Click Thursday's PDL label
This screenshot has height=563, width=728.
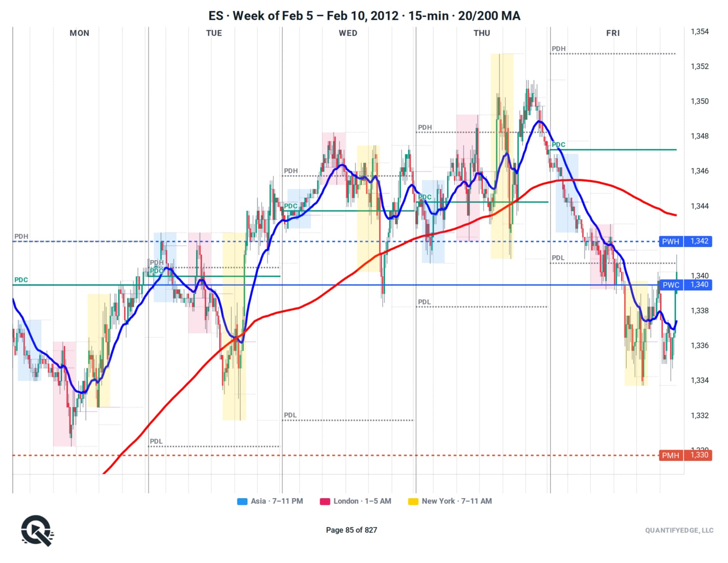click(x=424, y=302)
